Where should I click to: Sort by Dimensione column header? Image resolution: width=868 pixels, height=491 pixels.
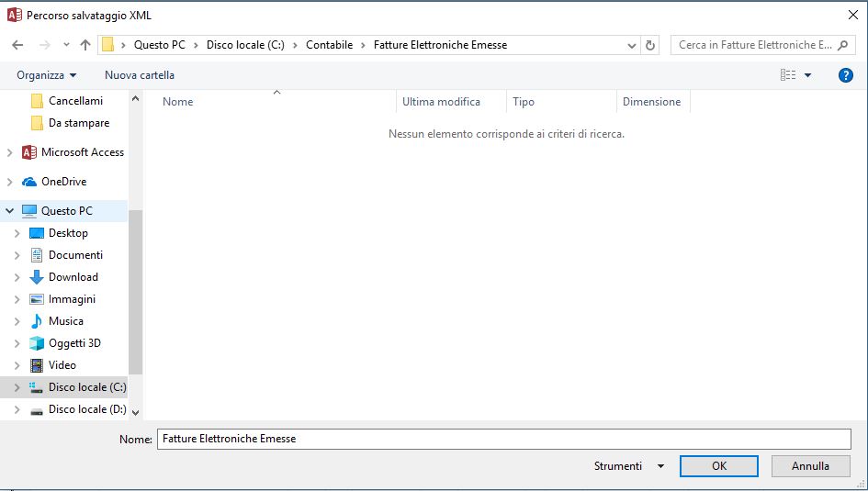coord(651,102)
